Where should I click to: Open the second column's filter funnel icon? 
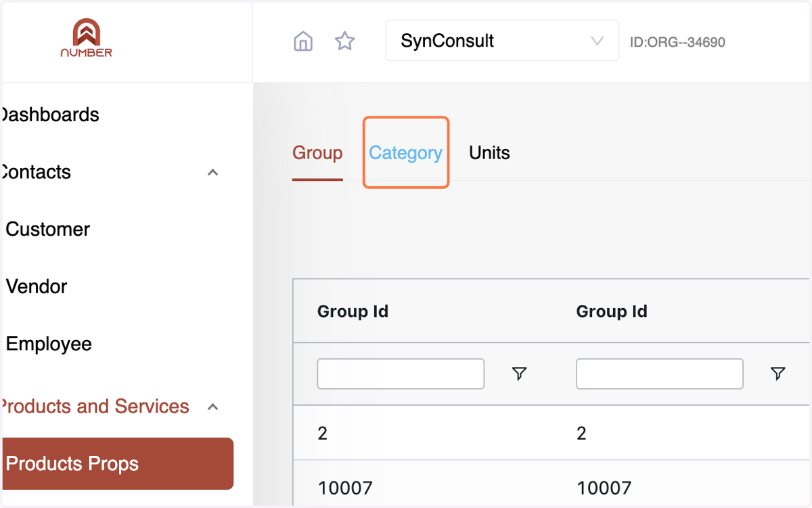778,374
